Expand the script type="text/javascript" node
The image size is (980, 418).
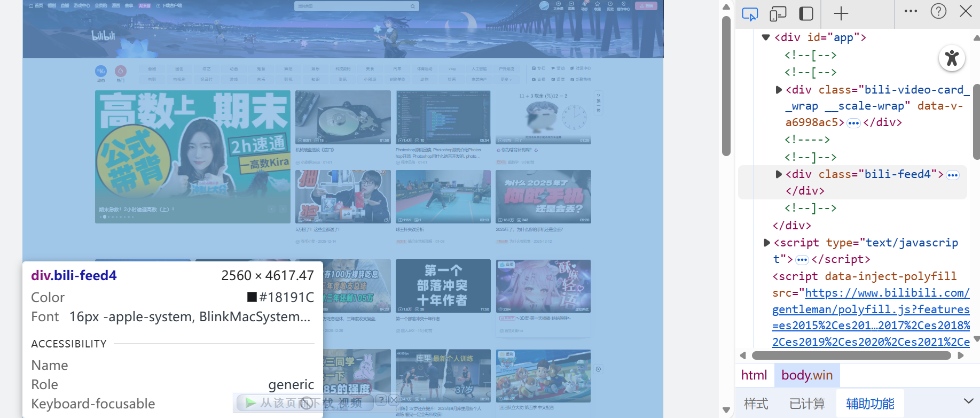pos(767,243)
